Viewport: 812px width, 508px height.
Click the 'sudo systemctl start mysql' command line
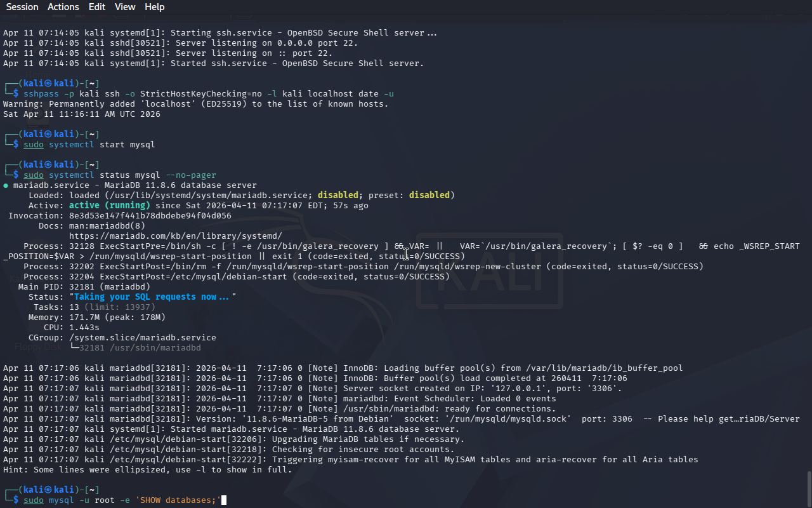click(89, 145)
